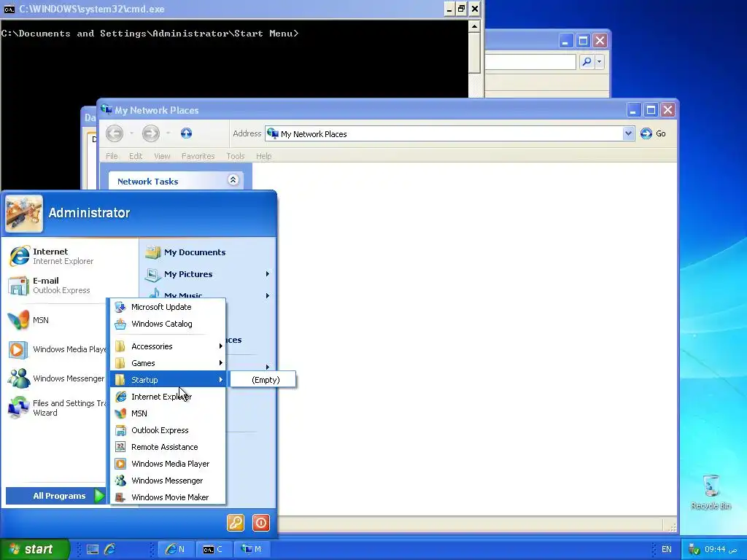
Task: Collapse the Network Tasks panel
Action: coord(233,180)
